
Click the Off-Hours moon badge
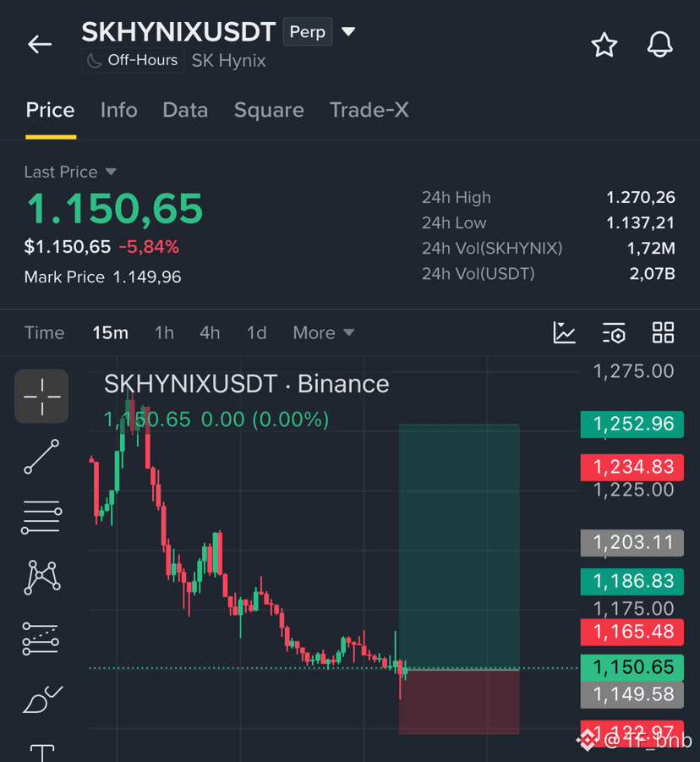tap(133, 61)
